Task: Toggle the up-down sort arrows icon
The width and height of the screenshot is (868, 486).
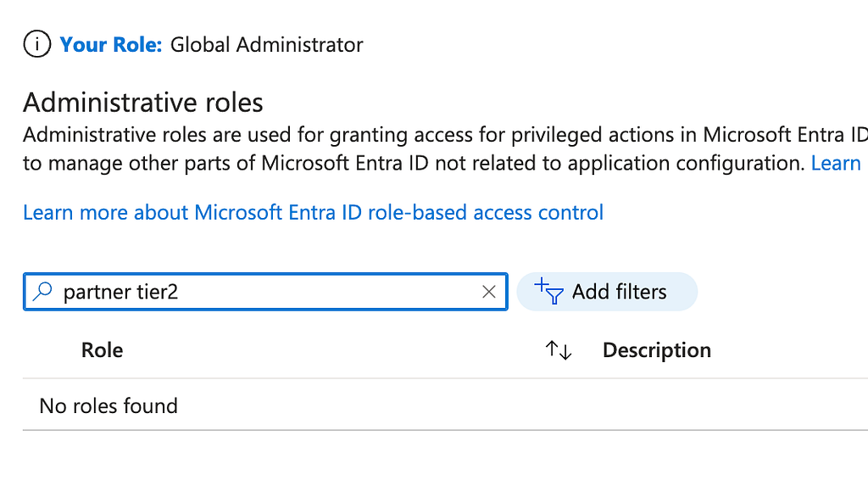Action: click(559, 350)
